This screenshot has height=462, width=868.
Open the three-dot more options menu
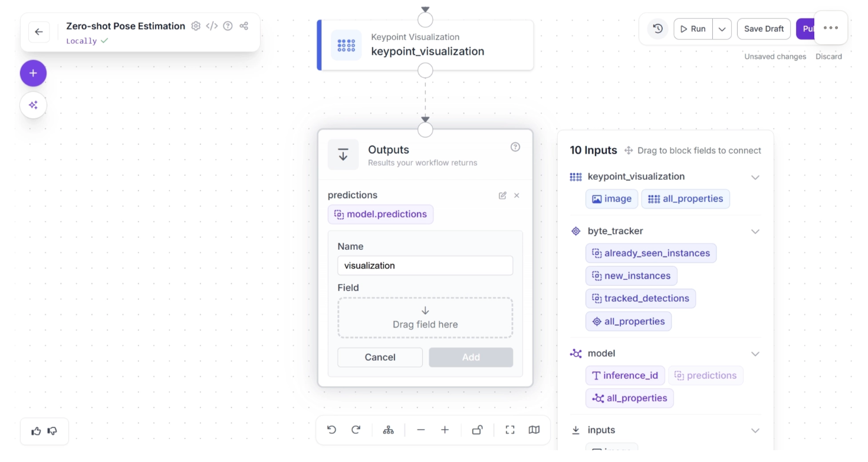click(830, 28)
